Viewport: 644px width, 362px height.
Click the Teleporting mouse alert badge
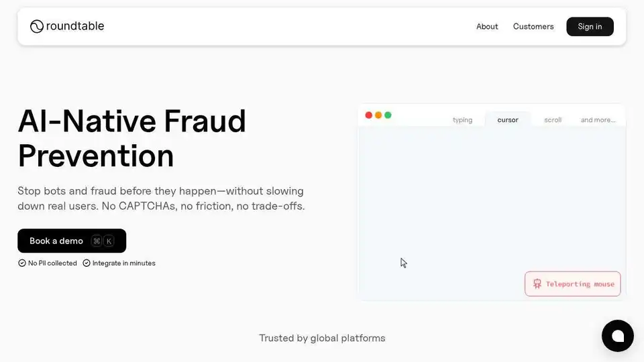[572, 284]
